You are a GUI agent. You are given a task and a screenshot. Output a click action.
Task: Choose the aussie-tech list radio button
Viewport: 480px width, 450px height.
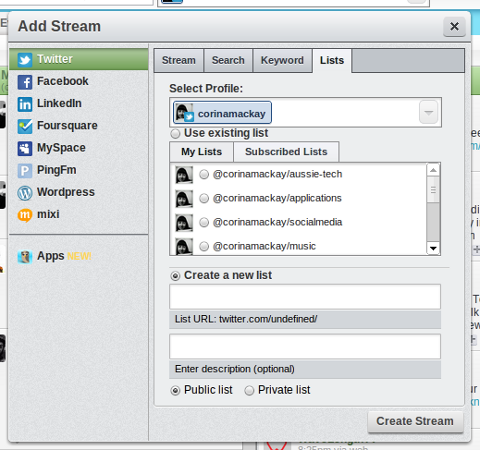[204, 174]
